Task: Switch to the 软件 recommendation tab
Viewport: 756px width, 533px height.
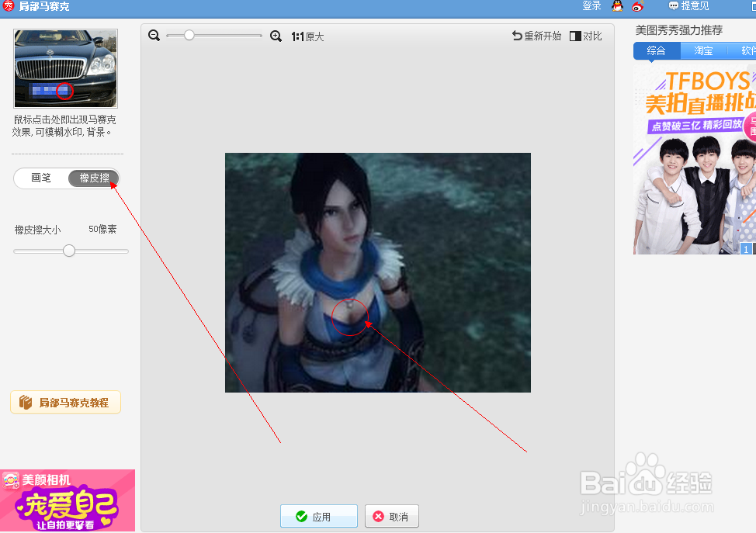Action: pyautogui.click(x=742, y=50)
